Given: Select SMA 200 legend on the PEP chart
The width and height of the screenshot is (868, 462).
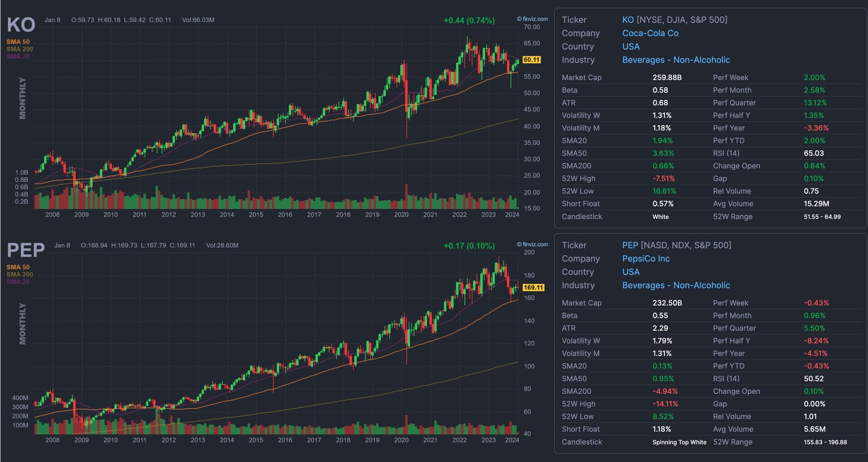Looking at the screenshot, I should [19, 274].
